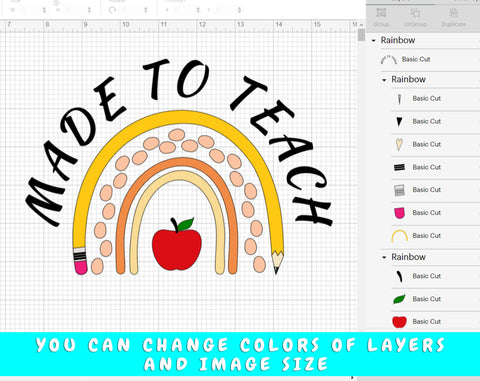Click the canvas vertical scrollbar up arrow
480x381 pixels.
click(x=362, y=24)
